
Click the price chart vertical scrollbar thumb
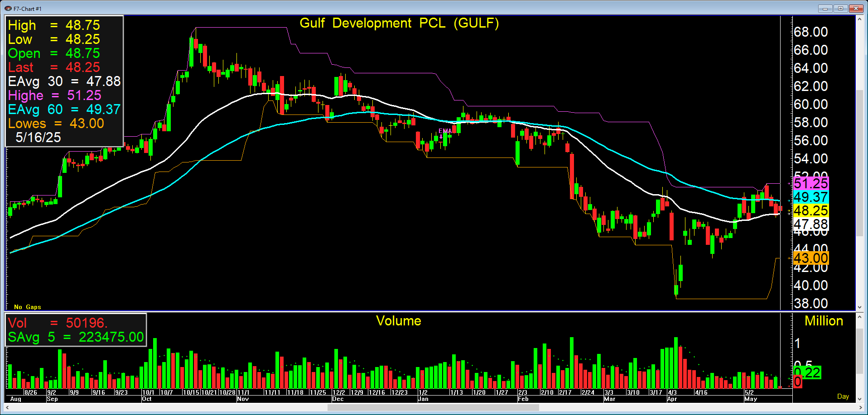pos(859,162)
